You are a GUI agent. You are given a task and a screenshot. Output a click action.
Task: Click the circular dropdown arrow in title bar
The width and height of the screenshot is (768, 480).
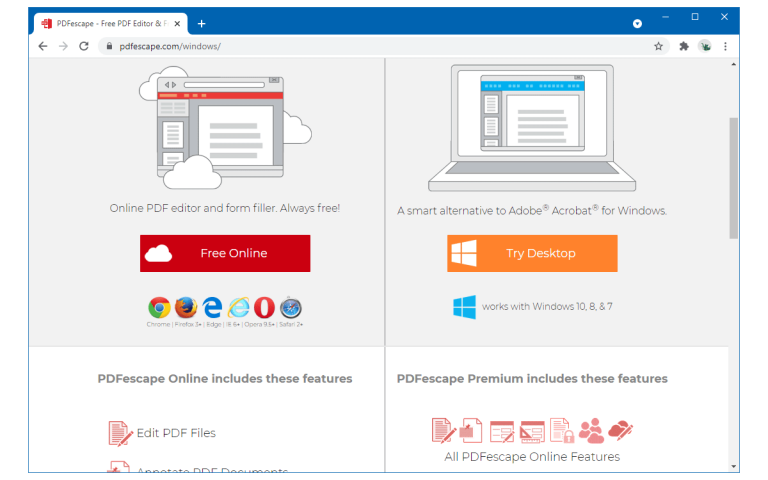click(638, 23)
